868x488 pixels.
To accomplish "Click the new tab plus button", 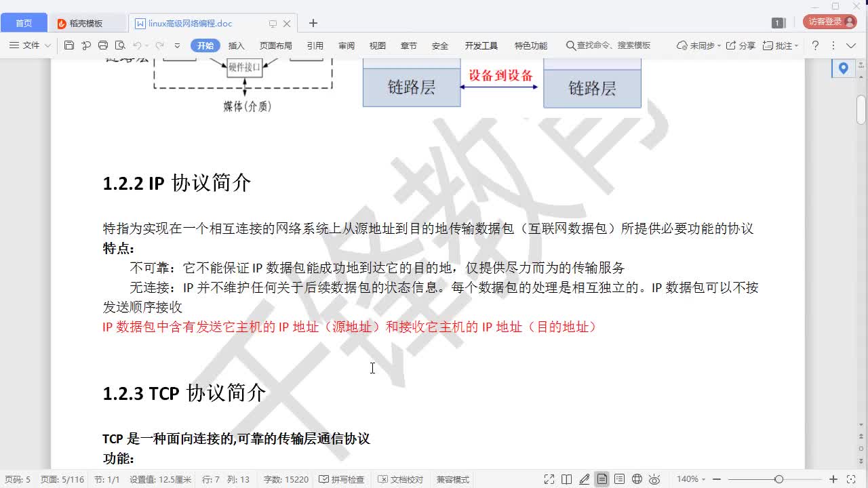I will click(x=313, y=23).
